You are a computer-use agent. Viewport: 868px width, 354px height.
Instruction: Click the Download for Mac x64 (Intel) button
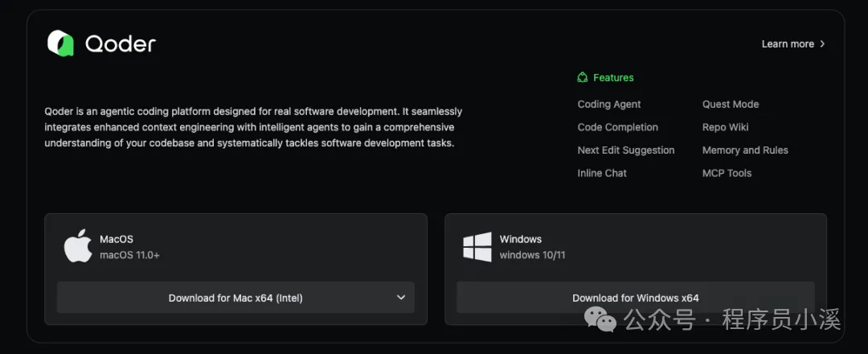[x=235, y=298]
